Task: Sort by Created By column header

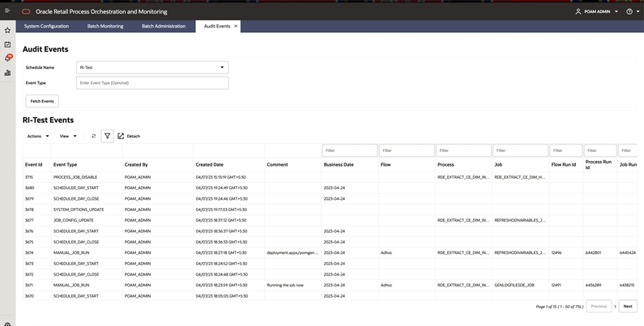Action: tap(136, 164)
